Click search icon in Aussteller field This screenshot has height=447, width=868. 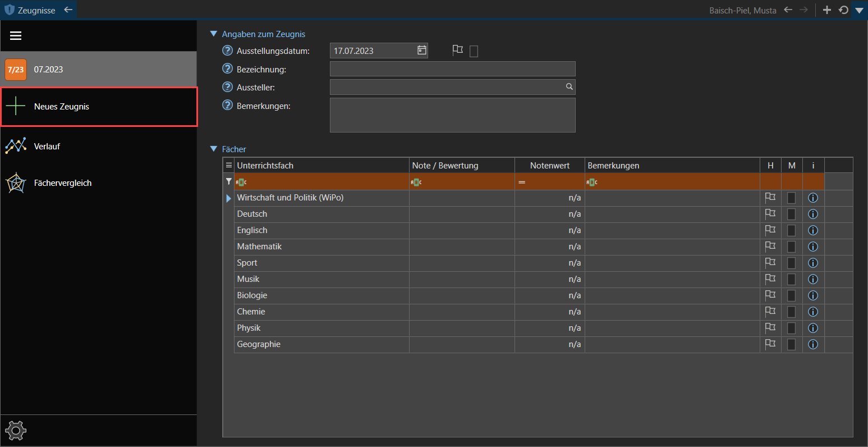(569, 87)
